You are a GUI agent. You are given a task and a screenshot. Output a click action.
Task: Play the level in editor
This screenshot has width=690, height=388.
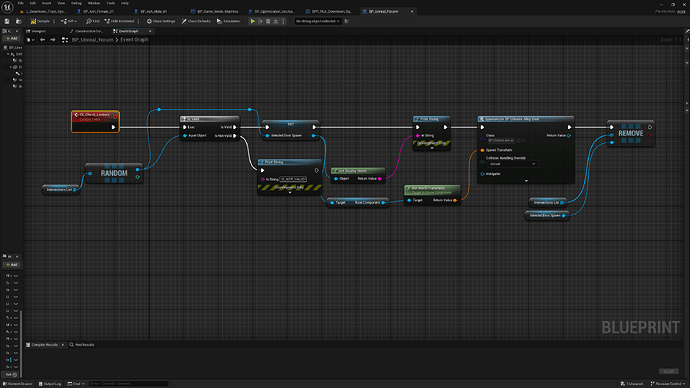pyautogui.click(x=253, y=21)
